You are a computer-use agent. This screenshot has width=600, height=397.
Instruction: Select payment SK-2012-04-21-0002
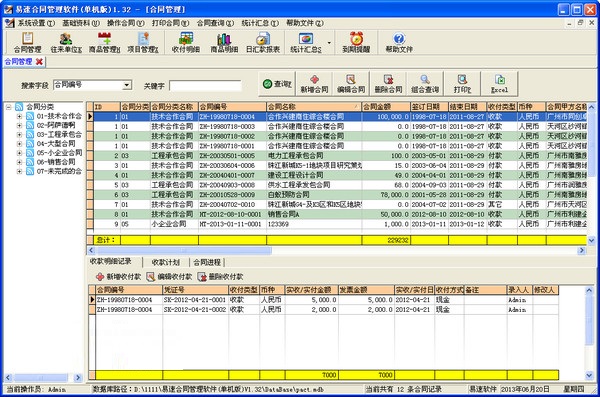pyautogui.click(x=326, y=309)
